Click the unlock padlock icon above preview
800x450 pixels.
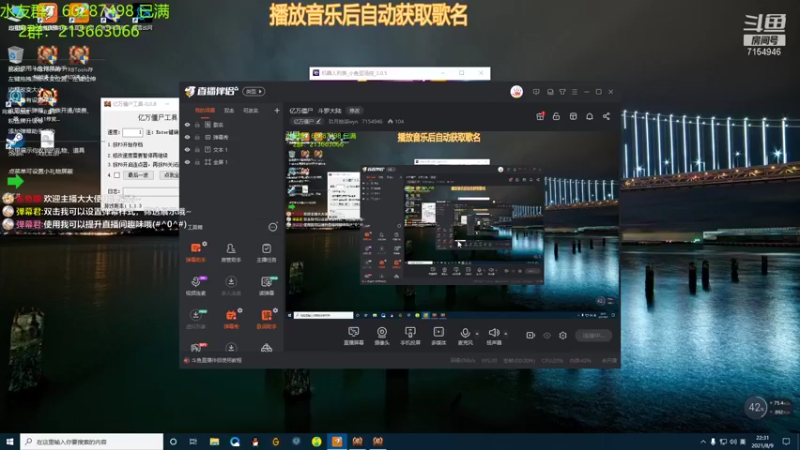point(556,116)
